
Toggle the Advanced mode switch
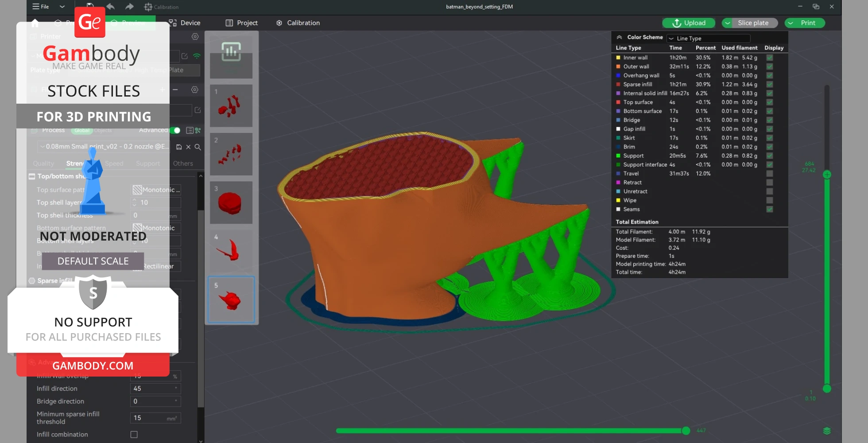coord(175,130)
